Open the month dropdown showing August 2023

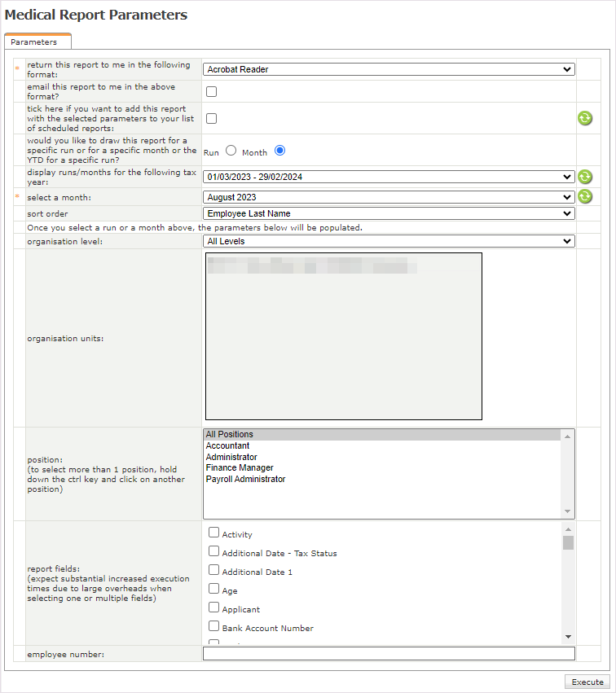point(389,197)
